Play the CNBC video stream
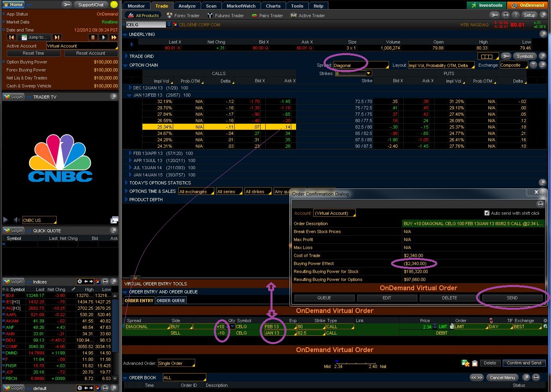This screenshot has width=551, height=392. [x=6, y=220]
